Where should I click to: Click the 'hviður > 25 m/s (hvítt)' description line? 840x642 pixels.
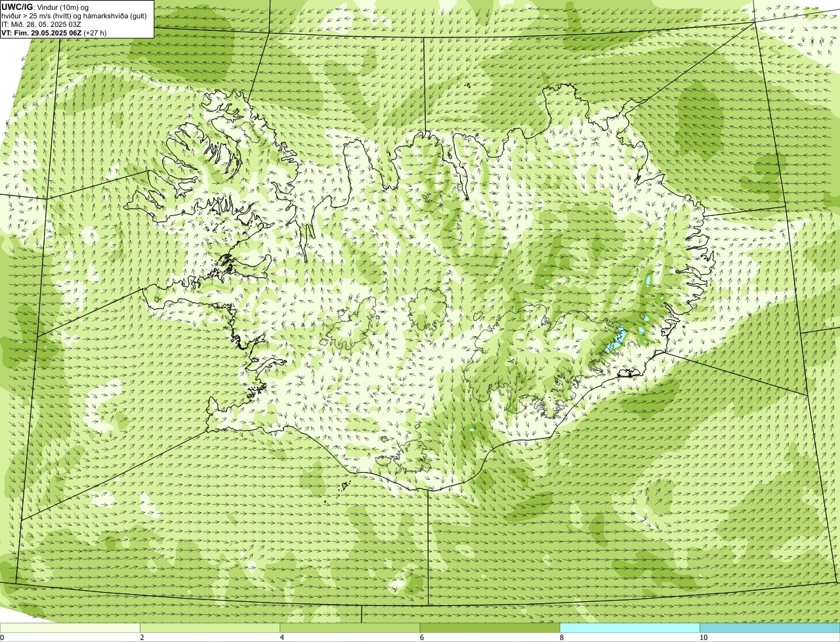click(x=75, y=15)
